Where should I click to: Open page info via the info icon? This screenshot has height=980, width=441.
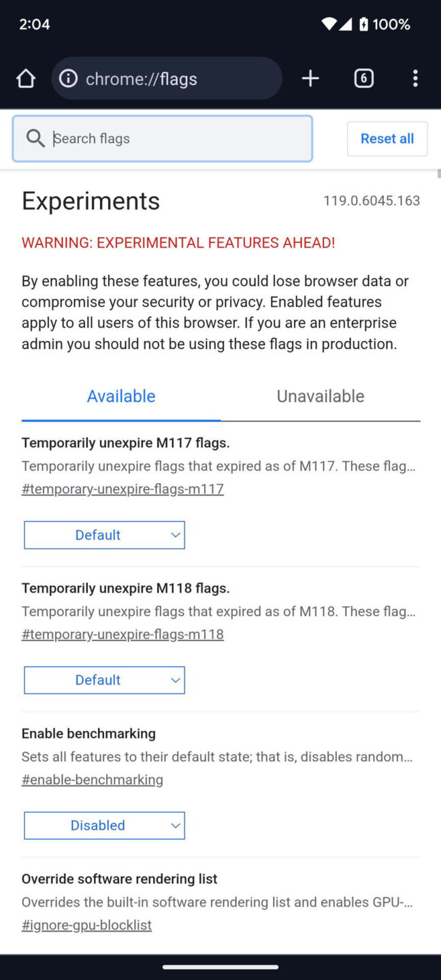coord(68,78)
